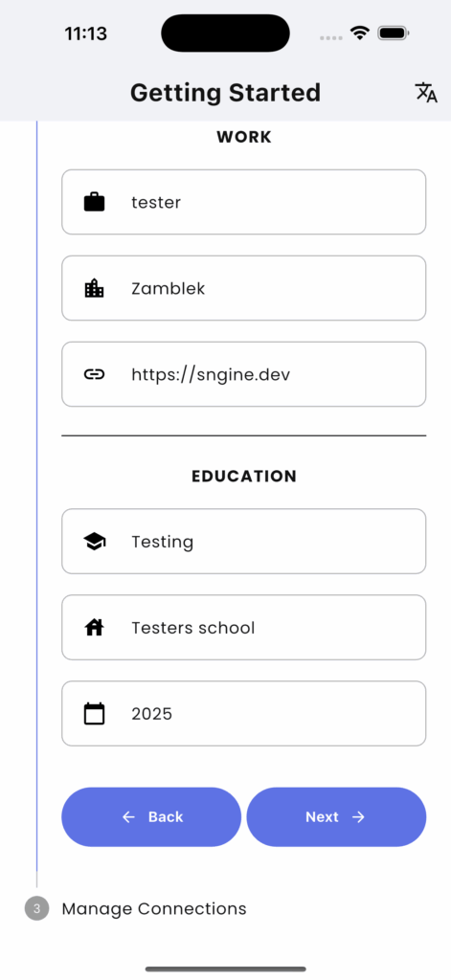Edit the work title field containing tester
451x980 pixels.
(244, 202)
